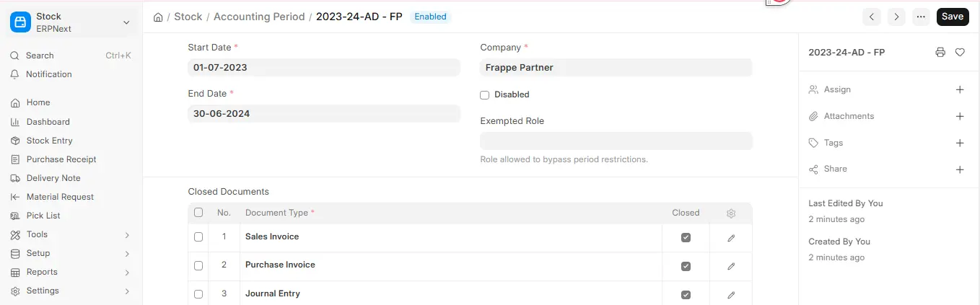Uncheck Closed for Purchase Invoice
The height and width of the screenshot is (305, 980).
coord(686,266)
